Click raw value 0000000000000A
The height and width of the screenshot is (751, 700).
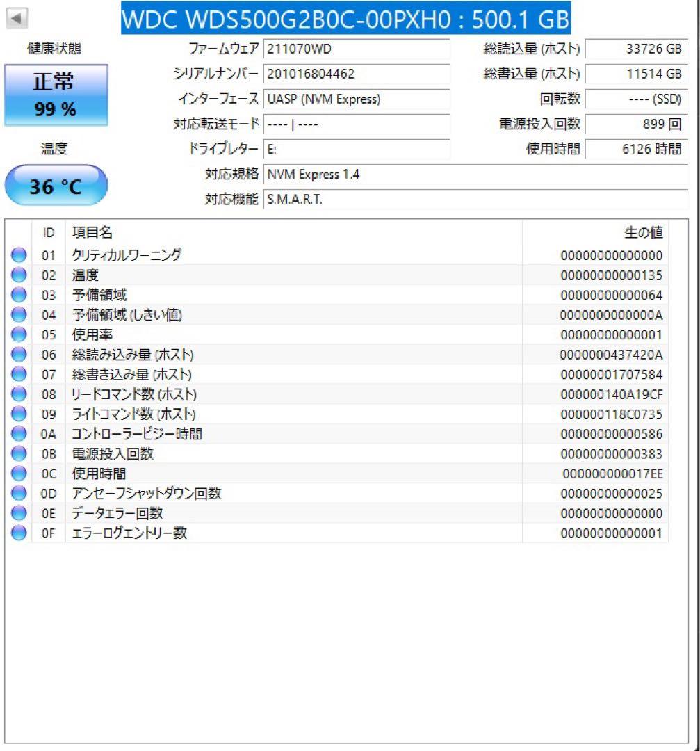(612, 315)
